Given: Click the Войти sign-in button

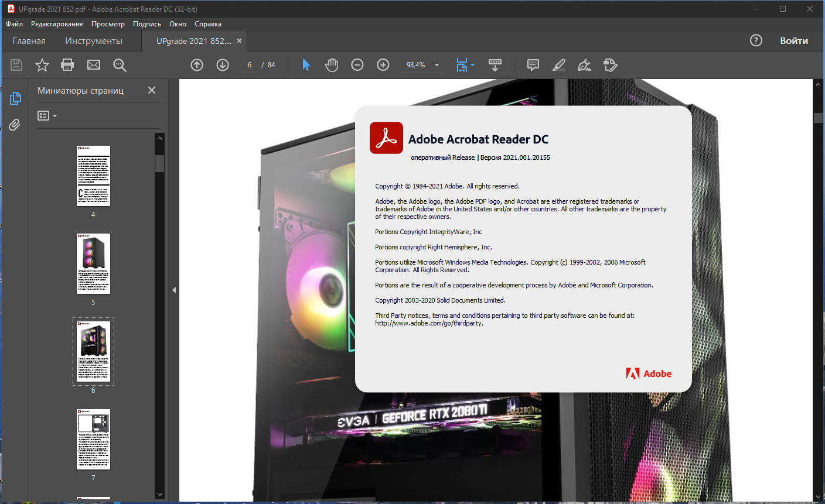Looking at the screenshot, I should pyautogui.click(x=794, y=41).
